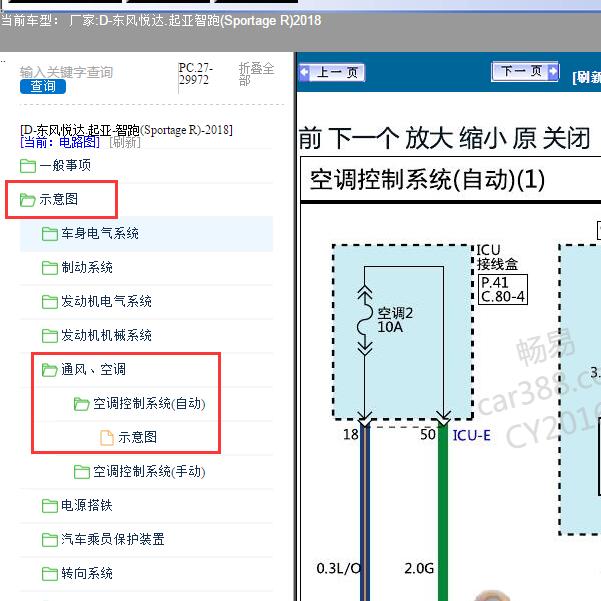Expand the 电源搭铁 folder
Screen dimensions: 601x601
87,505
